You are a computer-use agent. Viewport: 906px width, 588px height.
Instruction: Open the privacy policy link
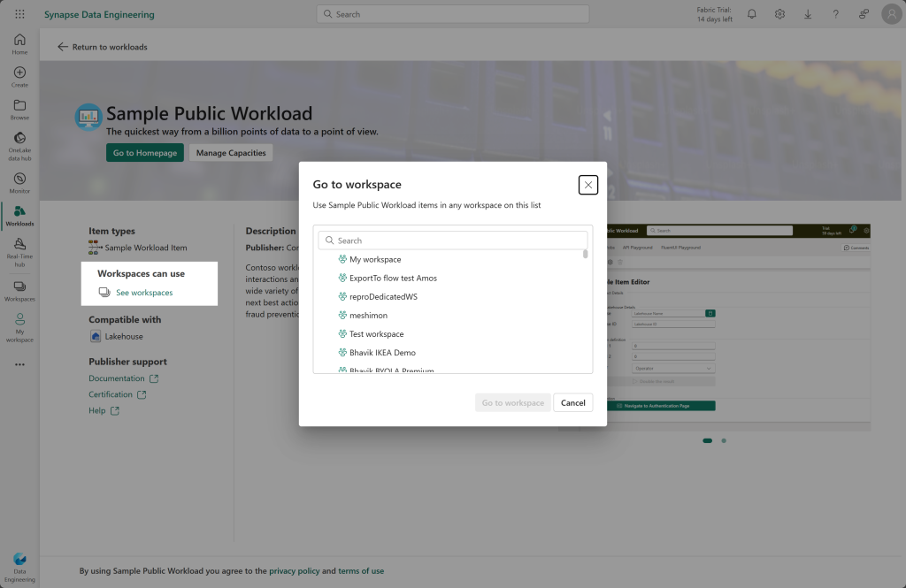(294, 570)
